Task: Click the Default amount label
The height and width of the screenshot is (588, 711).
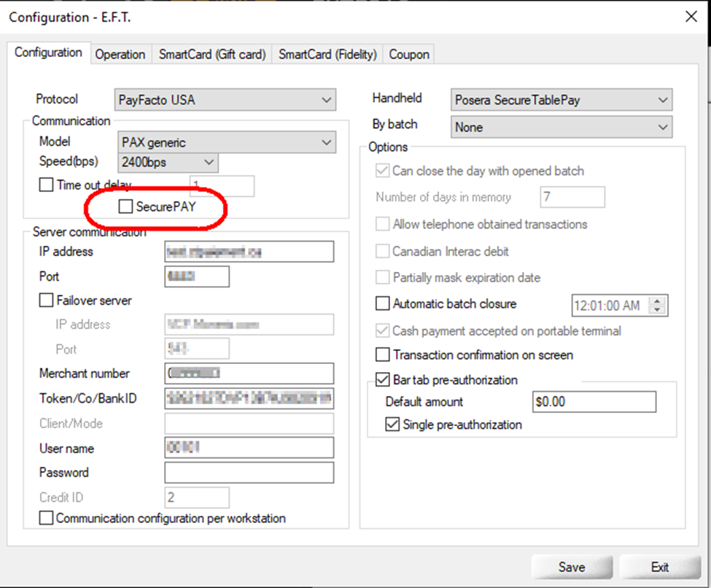Action: pos(424,402)
